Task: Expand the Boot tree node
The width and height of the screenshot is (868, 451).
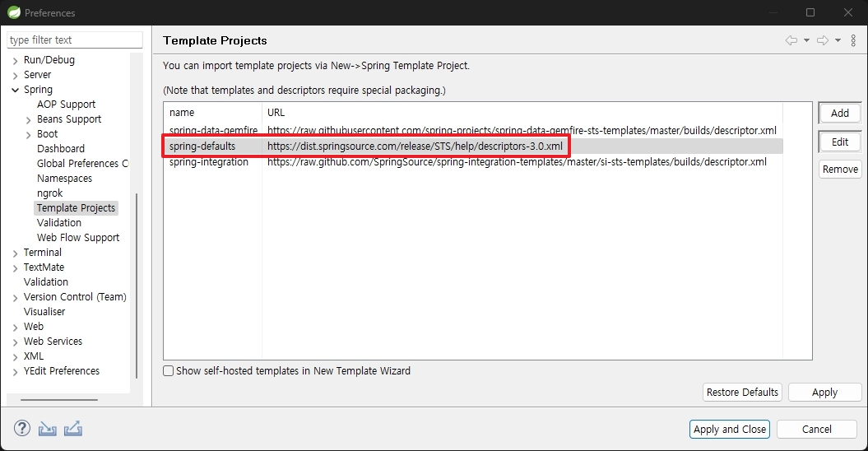Action: pos(29,135)
